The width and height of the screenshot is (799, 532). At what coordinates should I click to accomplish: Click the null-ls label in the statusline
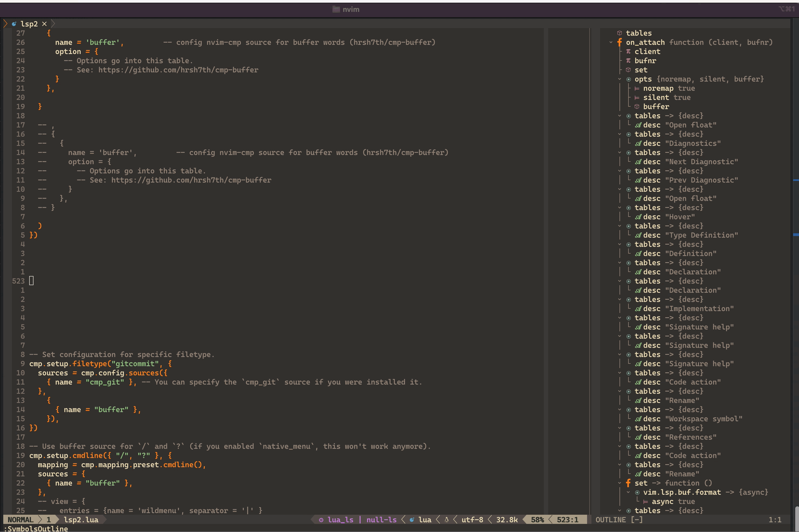click(381, 520)
